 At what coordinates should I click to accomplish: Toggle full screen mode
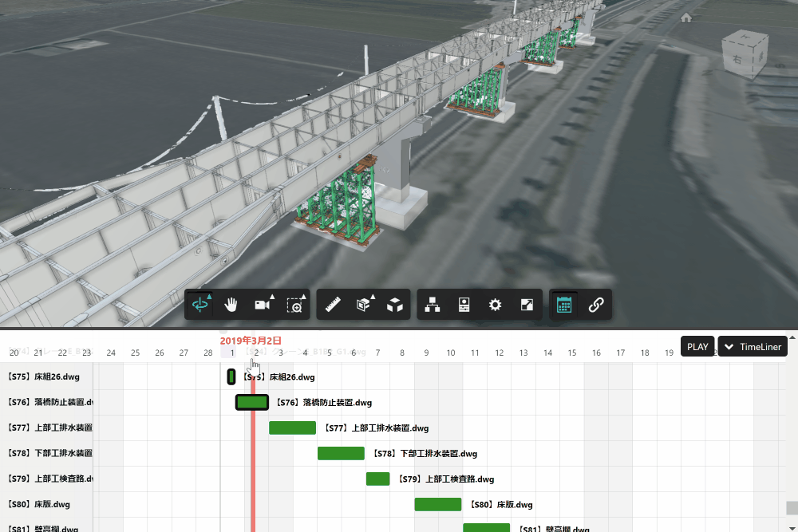(x=526, y=305)
